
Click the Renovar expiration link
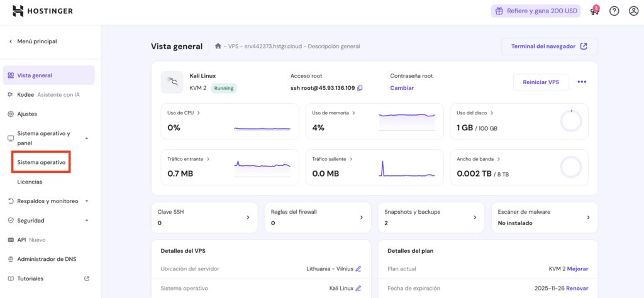pyautogui.click(x=577, y=288)
